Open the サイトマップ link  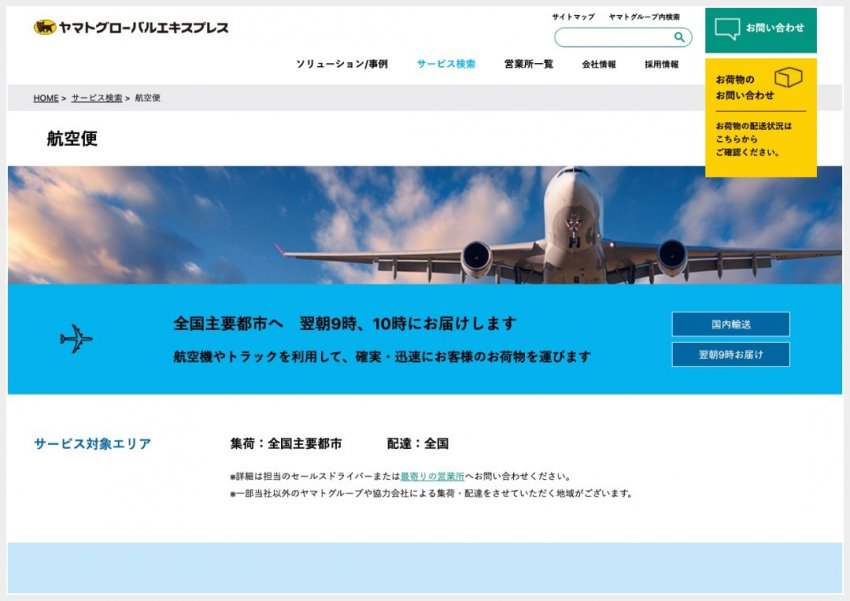click(x=573, y=17)
